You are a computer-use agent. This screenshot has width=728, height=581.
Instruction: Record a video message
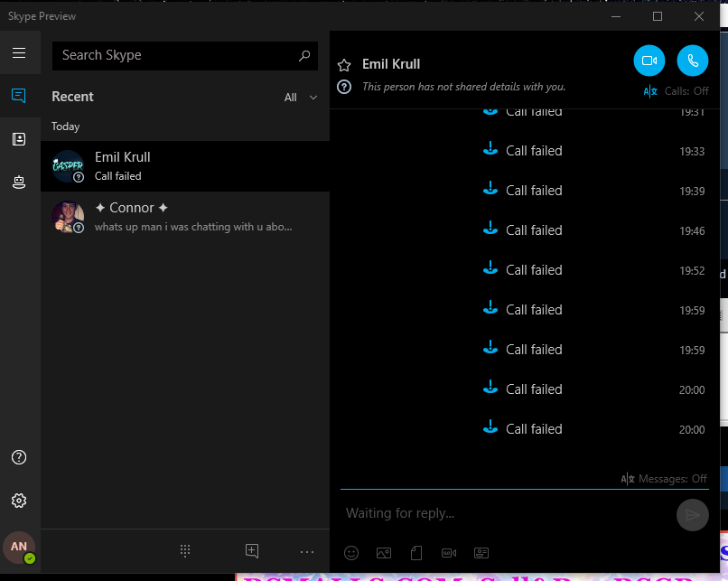449,553
